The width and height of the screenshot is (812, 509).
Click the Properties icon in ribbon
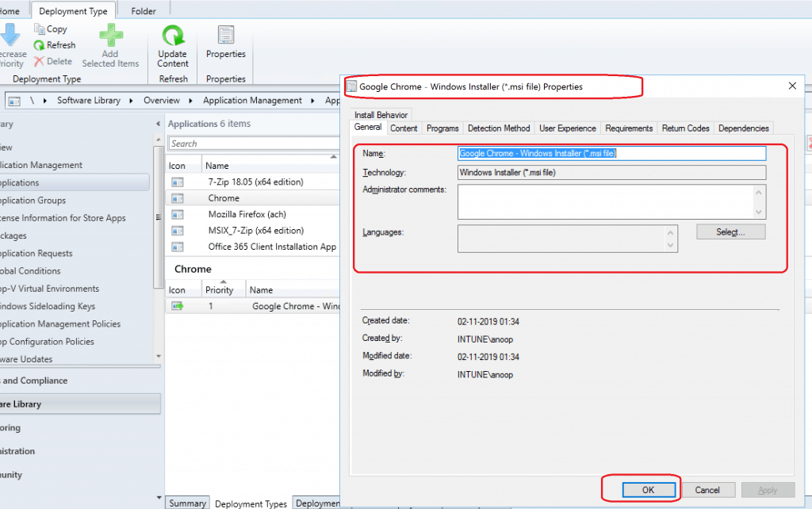(226, 35)
